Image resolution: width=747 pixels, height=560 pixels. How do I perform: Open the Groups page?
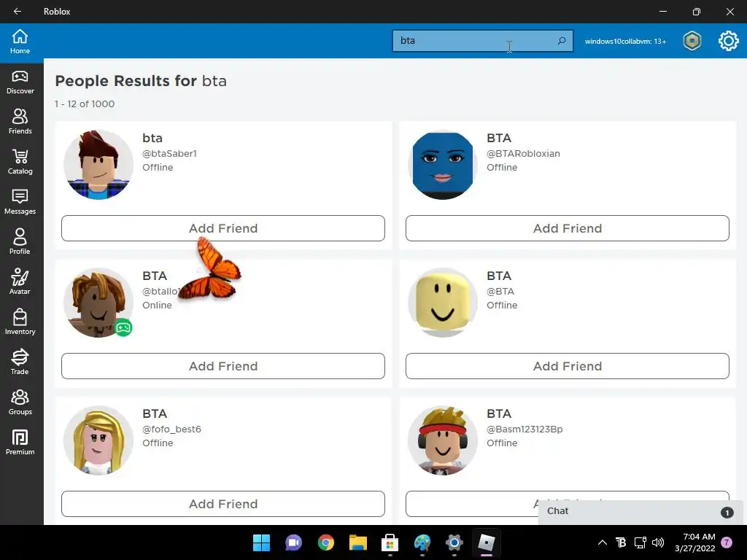click(20, 402)
